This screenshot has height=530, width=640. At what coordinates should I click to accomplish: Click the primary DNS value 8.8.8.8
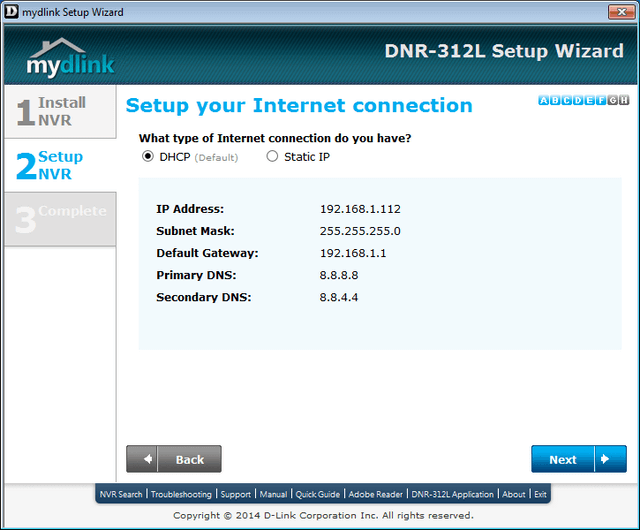click(x=339, y=275)
